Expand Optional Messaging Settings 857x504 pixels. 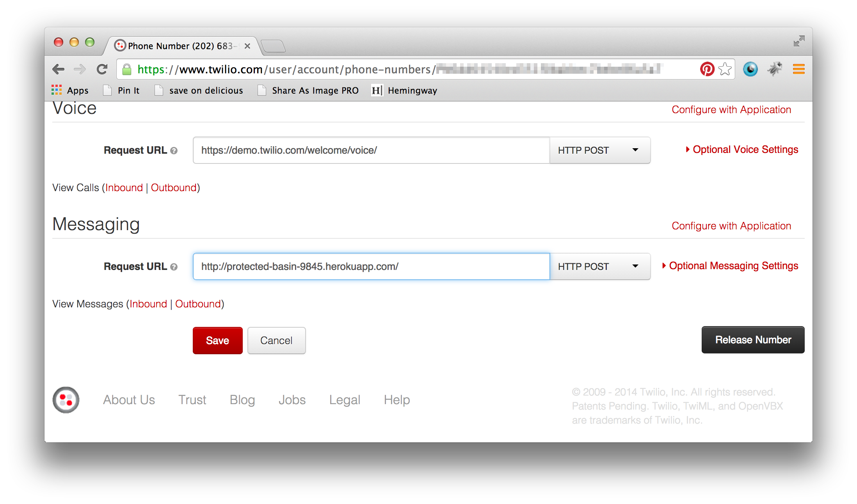730,266
